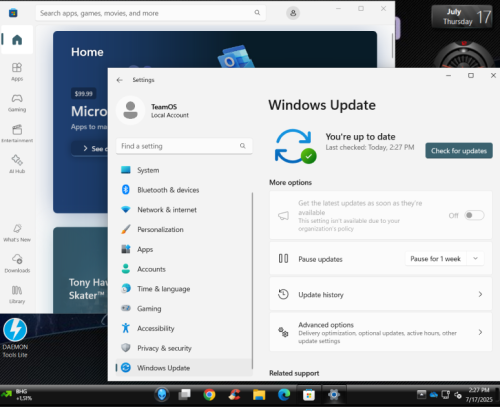Click Pause for 1 week button
The width and height of the screenshot is (500, 407).
[x=436, y=259]
